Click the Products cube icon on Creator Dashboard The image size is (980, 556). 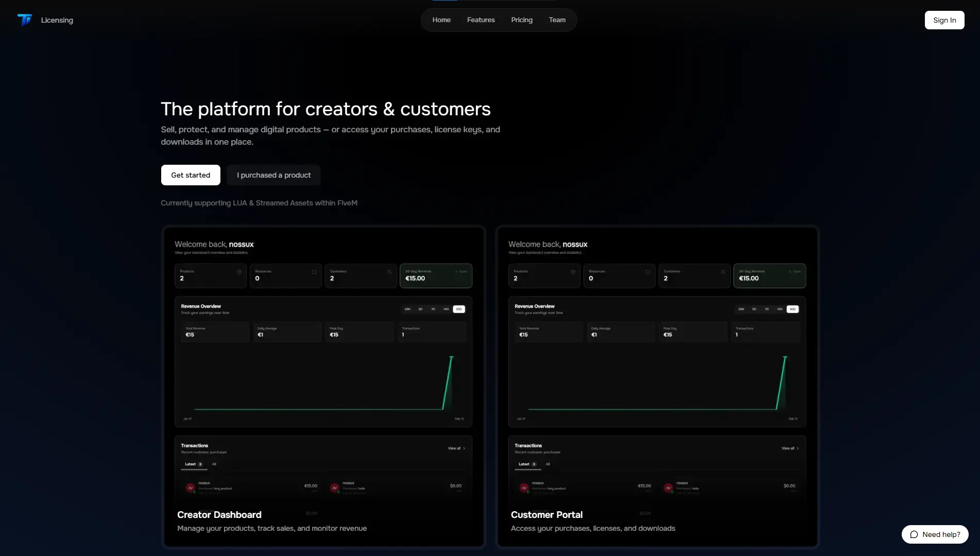(x=238, y=272)
